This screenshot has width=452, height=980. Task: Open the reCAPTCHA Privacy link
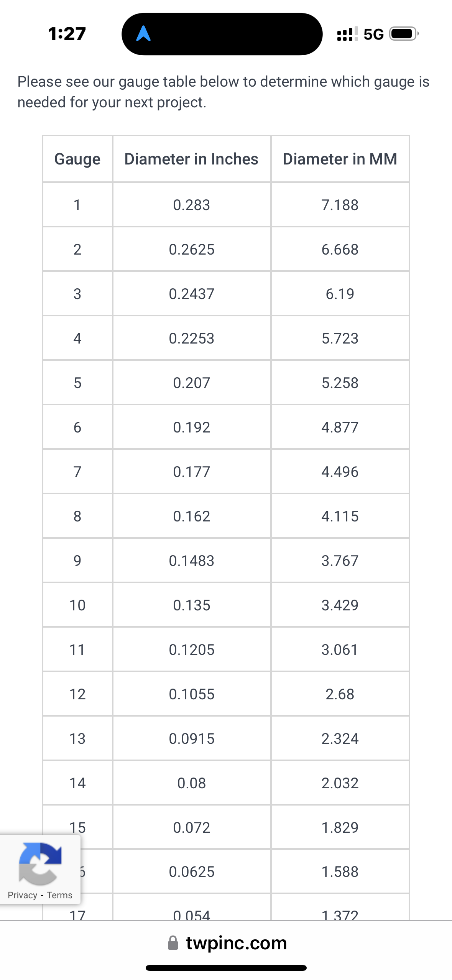(22, 895)
